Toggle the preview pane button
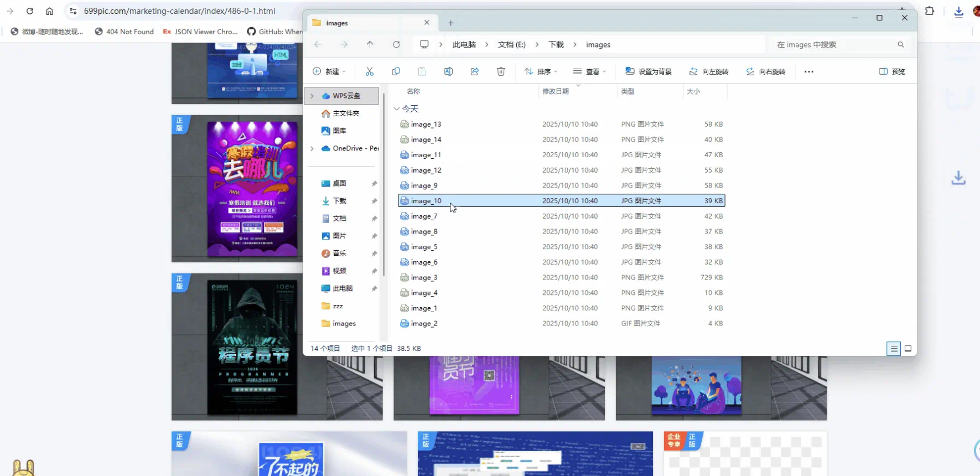The height and width of the screenshot is (476, 980). point(892,71)
